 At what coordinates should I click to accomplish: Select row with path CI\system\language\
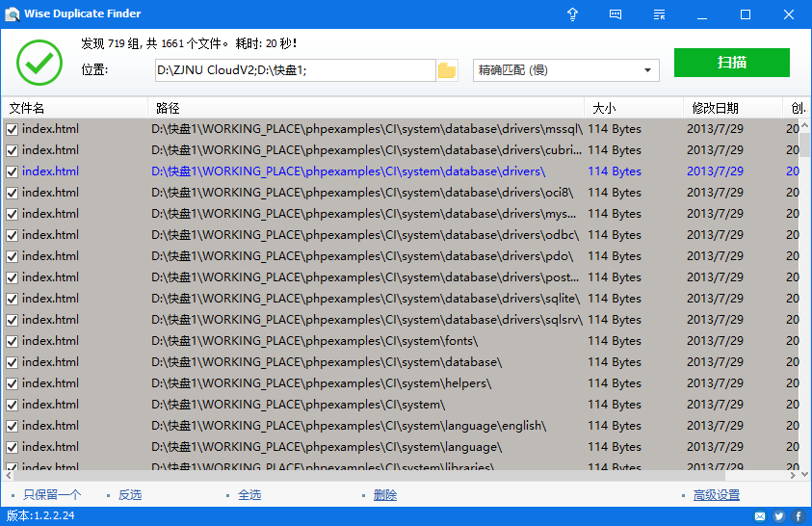(402, 447)
